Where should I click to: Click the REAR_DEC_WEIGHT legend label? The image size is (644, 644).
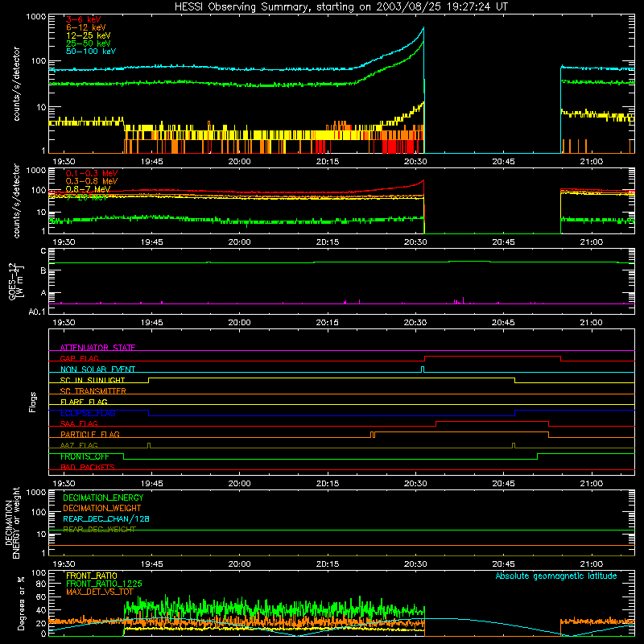[99, 530]
